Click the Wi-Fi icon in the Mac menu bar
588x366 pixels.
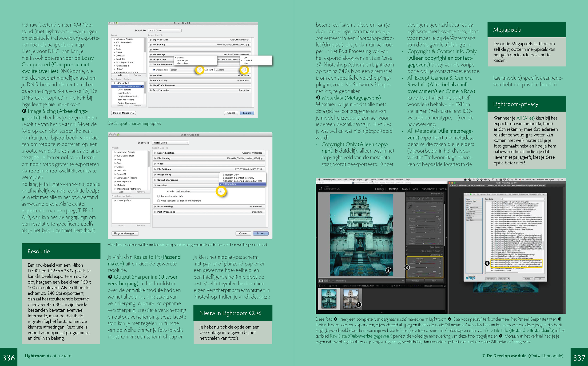516,180
